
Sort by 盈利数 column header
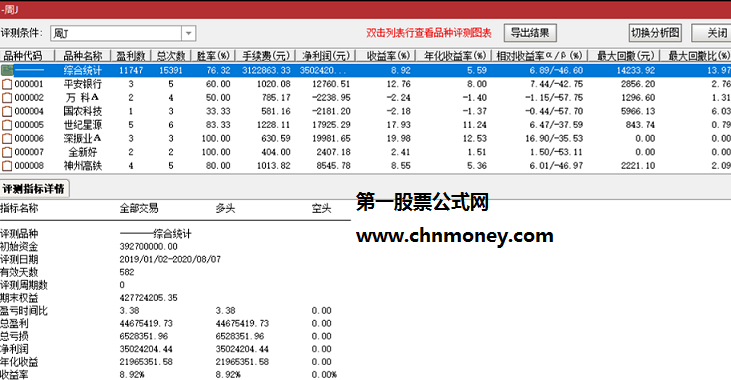[x=131, y=56]
